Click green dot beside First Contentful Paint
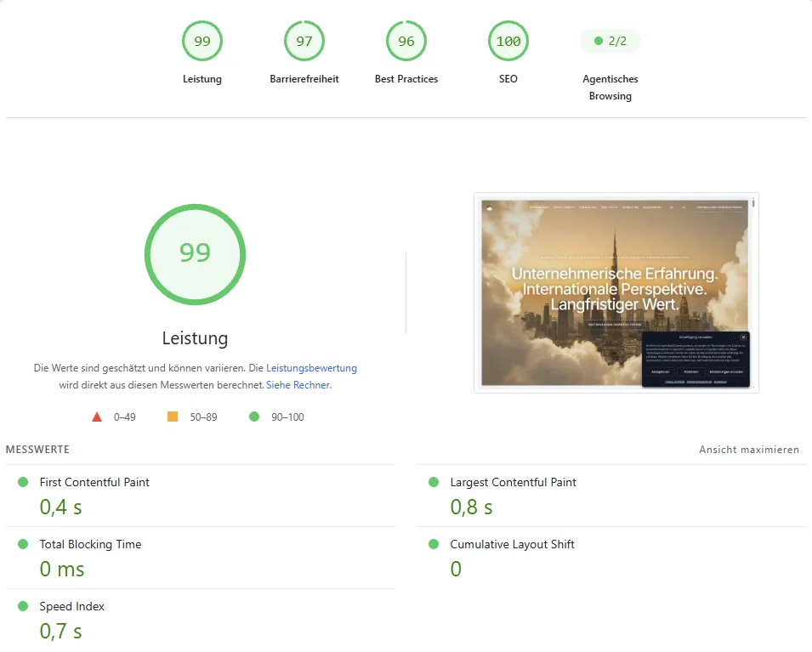Screen dimensions: 812x652 pos(23,482)
